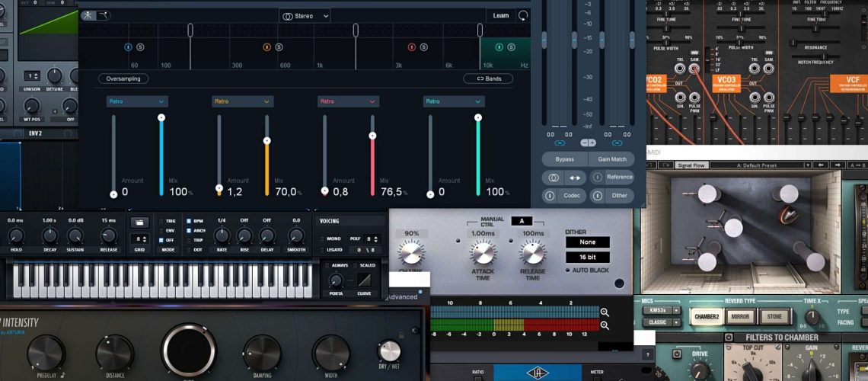Enable the TRIG mode checkbox
Screen dimensions: 868x381
[161, 221]
